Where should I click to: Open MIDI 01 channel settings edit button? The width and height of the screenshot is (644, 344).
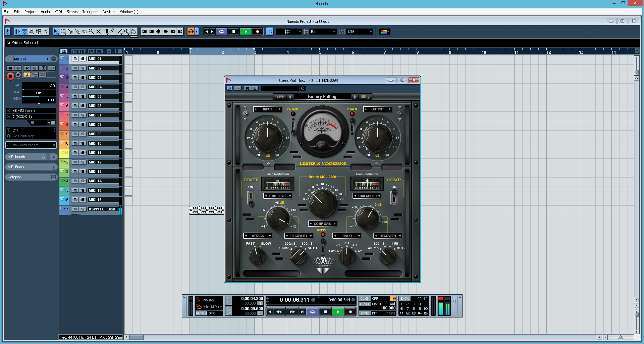[x=54, y=59]
